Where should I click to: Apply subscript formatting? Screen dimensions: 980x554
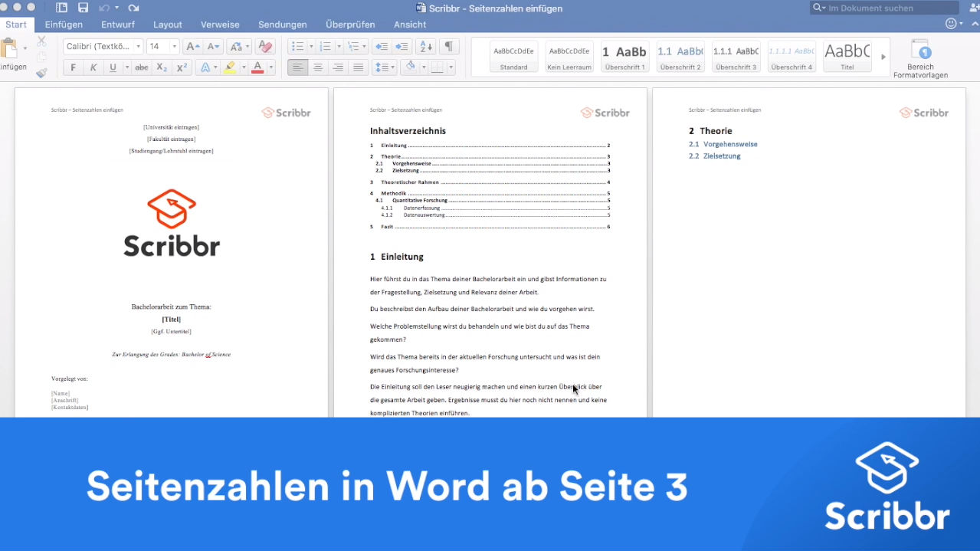162,67
